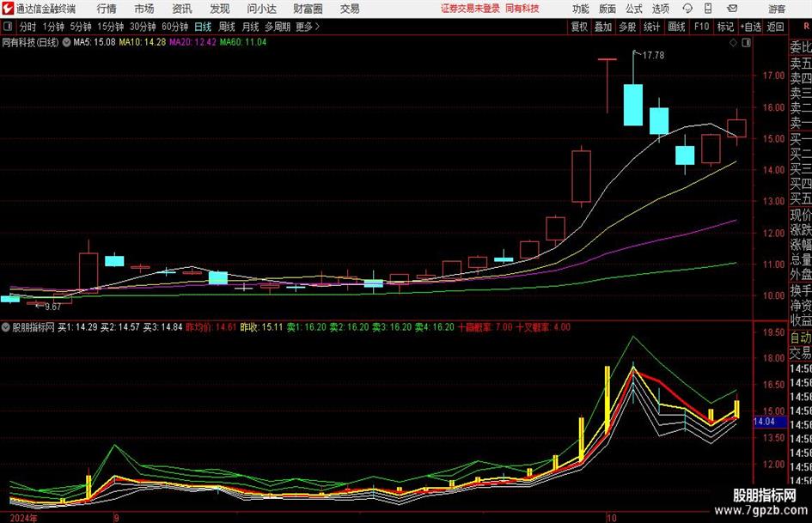Open the 财富圈 menu

(308, 9)
